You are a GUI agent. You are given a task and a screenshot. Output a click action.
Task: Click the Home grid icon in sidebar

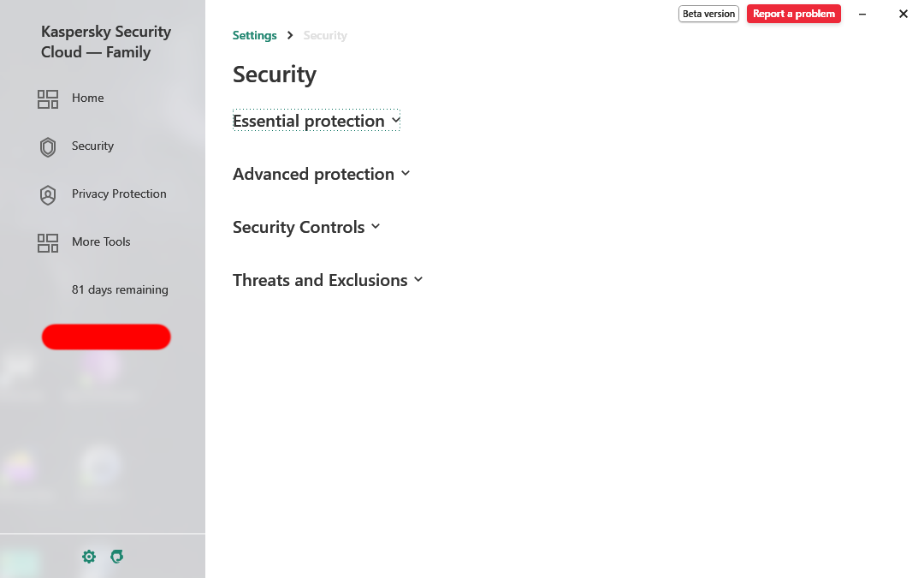pyautogui.click(x=48, y=99)
